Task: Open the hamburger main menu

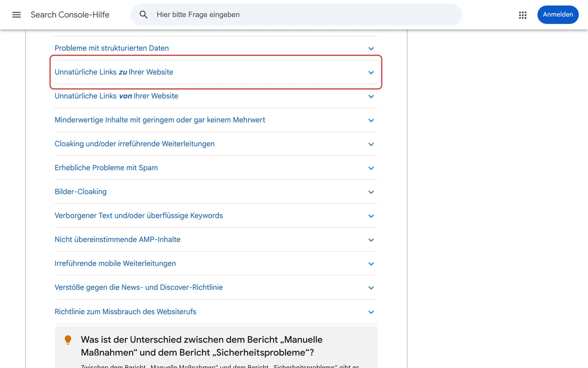Action: click(17, 15)
